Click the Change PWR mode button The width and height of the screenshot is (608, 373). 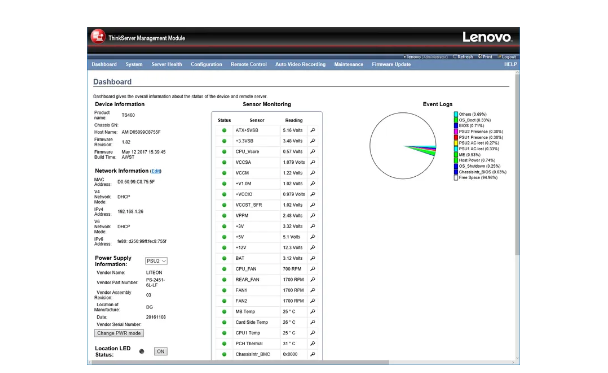pos(119,333)
